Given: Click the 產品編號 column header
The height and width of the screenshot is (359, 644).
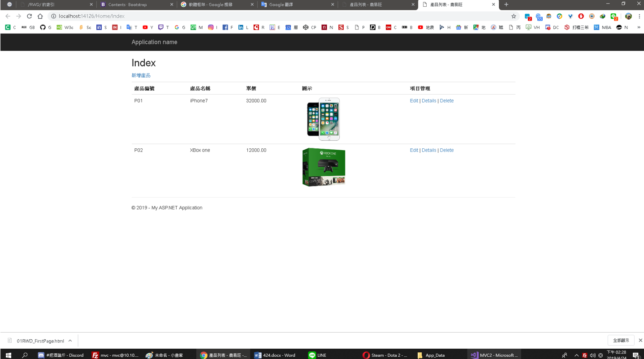Looking at the screenshot, I should [x=144, y=88].
